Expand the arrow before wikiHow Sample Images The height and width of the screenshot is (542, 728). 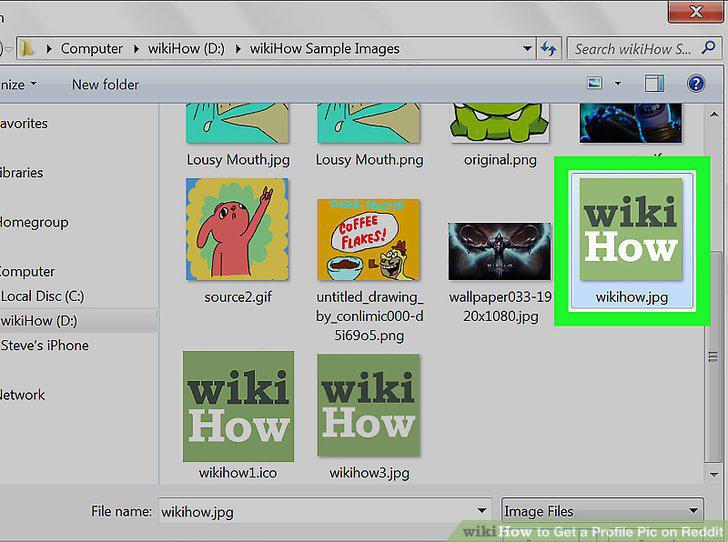tap(238, 49)
